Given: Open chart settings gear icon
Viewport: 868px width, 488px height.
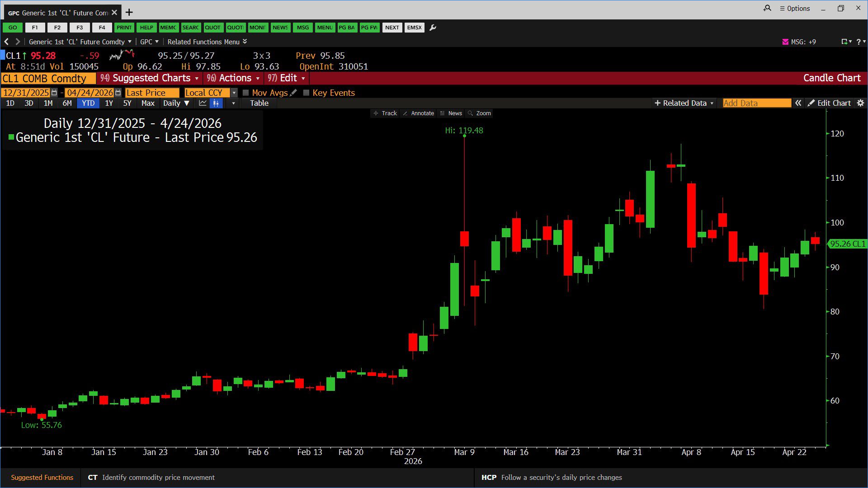Looking at the screenshot, I should (860, 103).
